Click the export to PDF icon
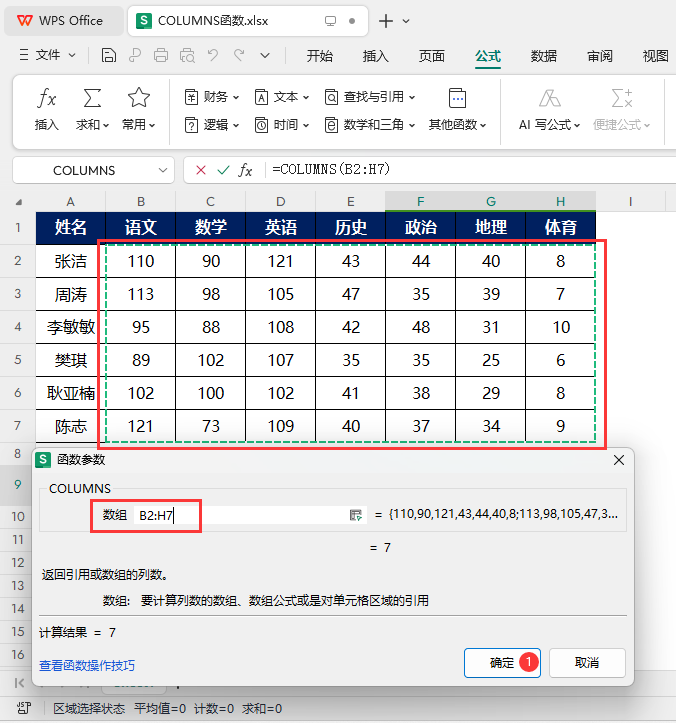Screen dimensions: 676x723 pyautogui.click(x=135, y=56)
